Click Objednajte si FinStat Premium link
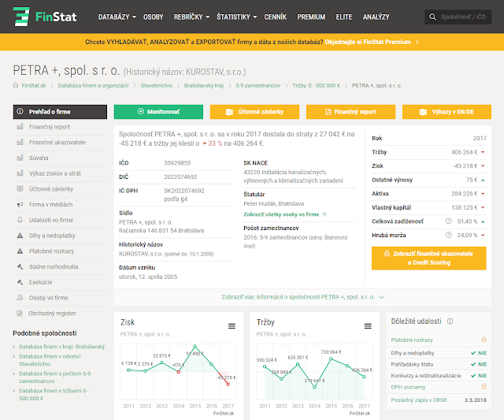This screenshot has width=504, height=420. pos(371,42)
